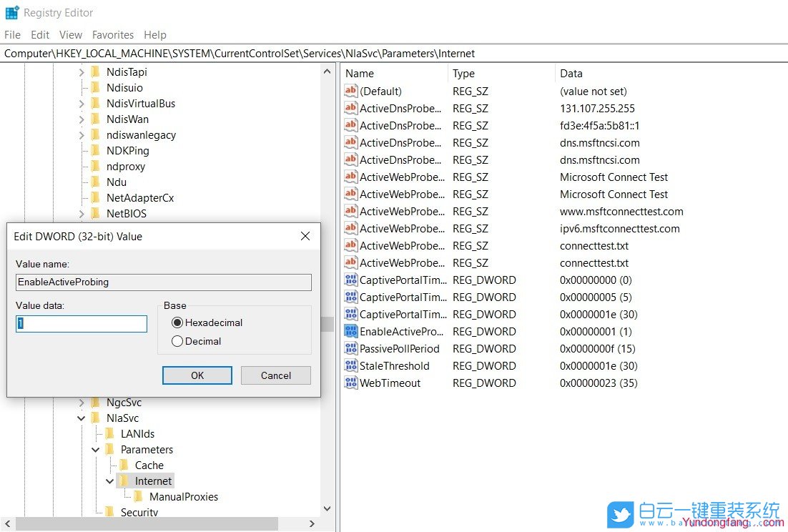Select the Decimal base option
The image size is (788, 532).
tap(177, 342)
